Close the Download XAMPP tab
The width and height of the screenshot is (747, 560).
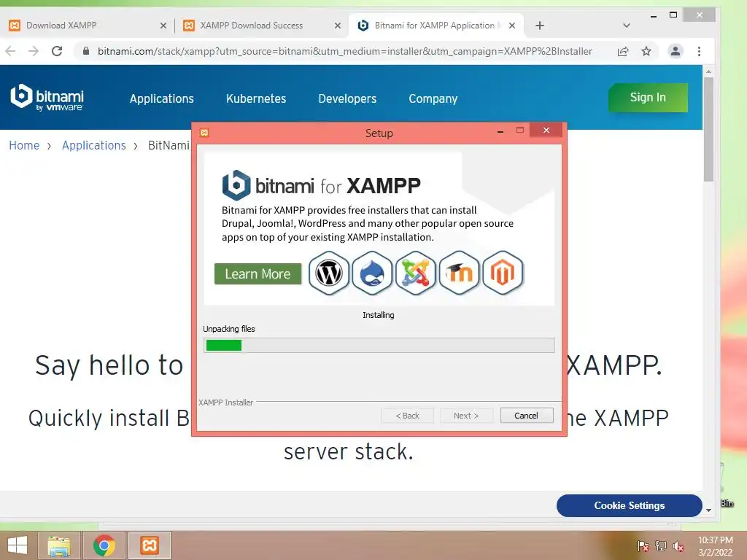click(x=163, y=26)
